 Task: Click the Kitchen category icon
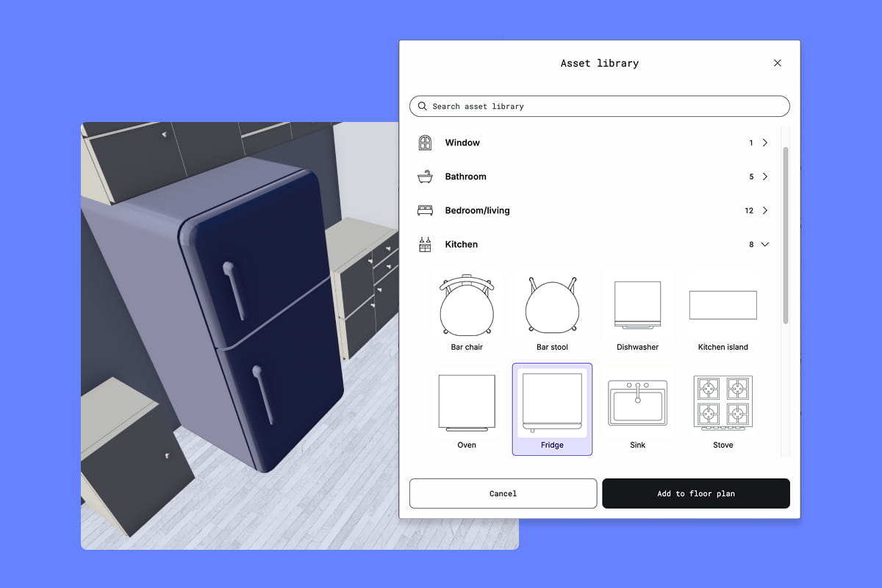[x=425, y=244]
